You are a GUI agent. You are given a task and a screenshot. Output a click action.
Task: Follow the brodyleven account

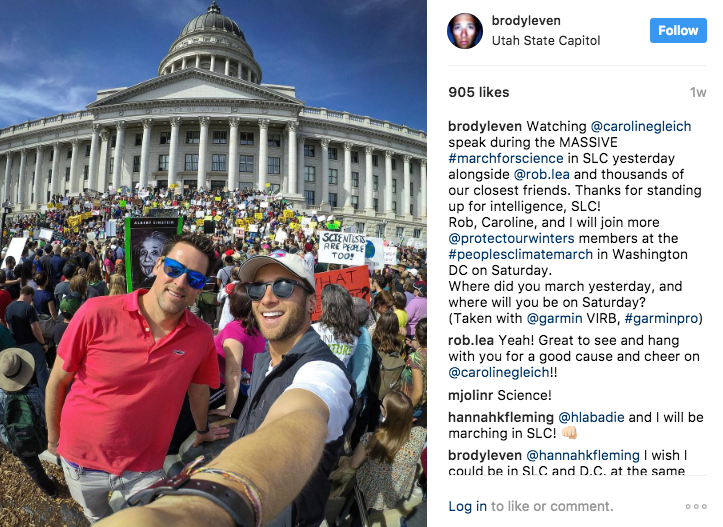tap(678, 30)
